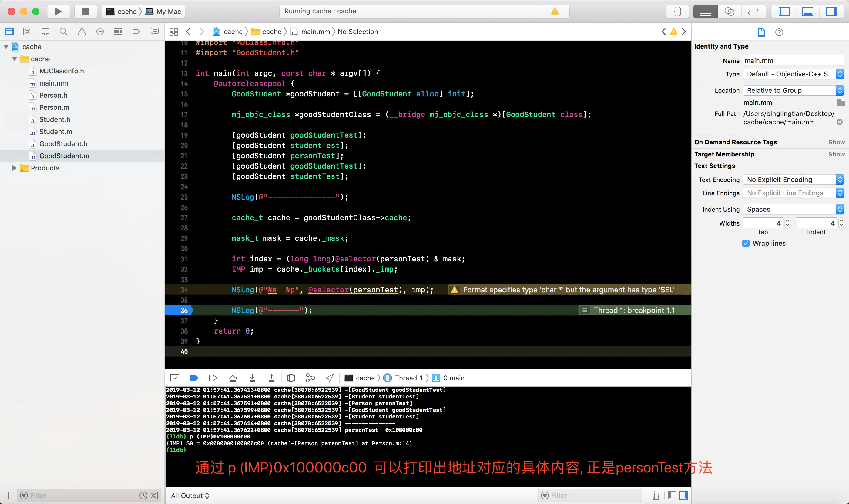Click the Stop button in toolbar
849x504 pixels.
[x=86, y=12]
